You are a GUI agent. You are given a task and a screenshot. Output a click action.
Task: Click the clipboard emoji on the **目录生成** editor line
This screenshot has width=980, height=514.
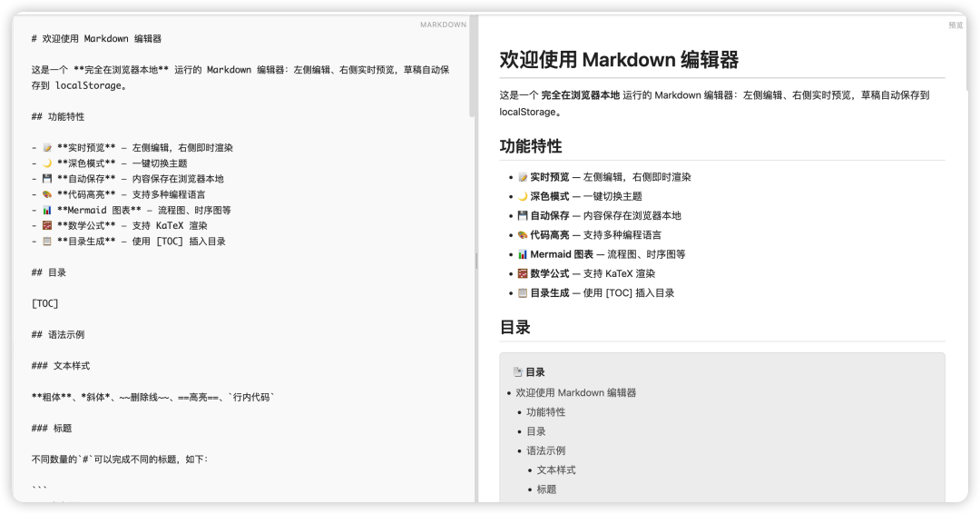[x=47, y=242]
